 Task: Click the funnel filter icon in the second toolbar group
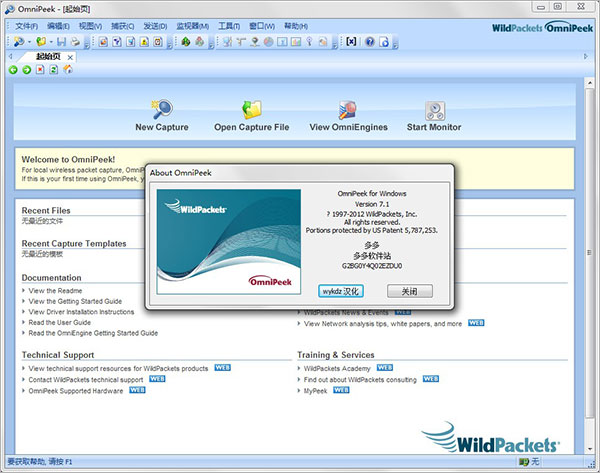(x=117, y=42)
